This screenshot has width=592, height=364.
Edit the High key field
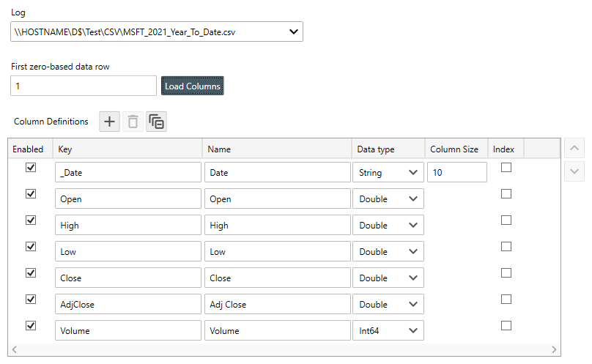point(128,226)
